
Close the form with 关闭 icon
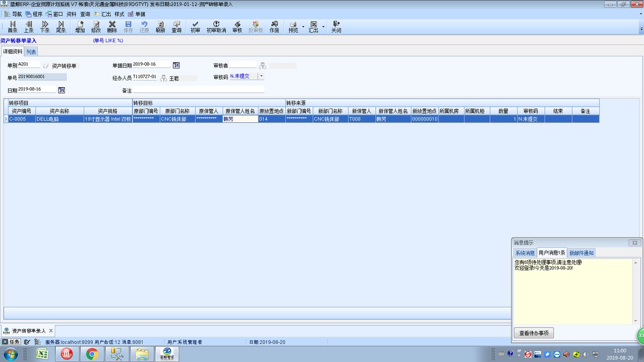336,27
